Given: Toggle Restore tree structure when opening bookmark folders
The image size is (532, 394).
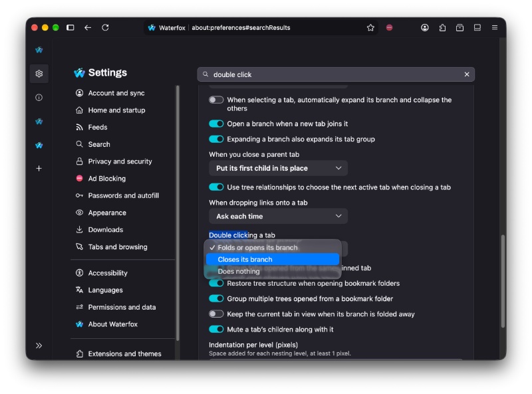Looking at the screenshot, I should [216, 283].
